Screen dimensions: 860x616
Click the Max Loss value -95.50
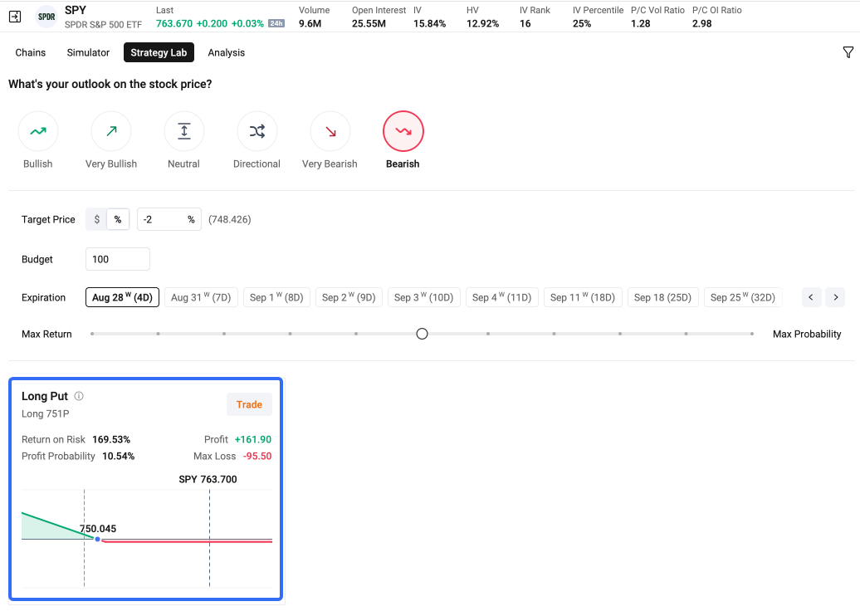(x=257, y=456)
